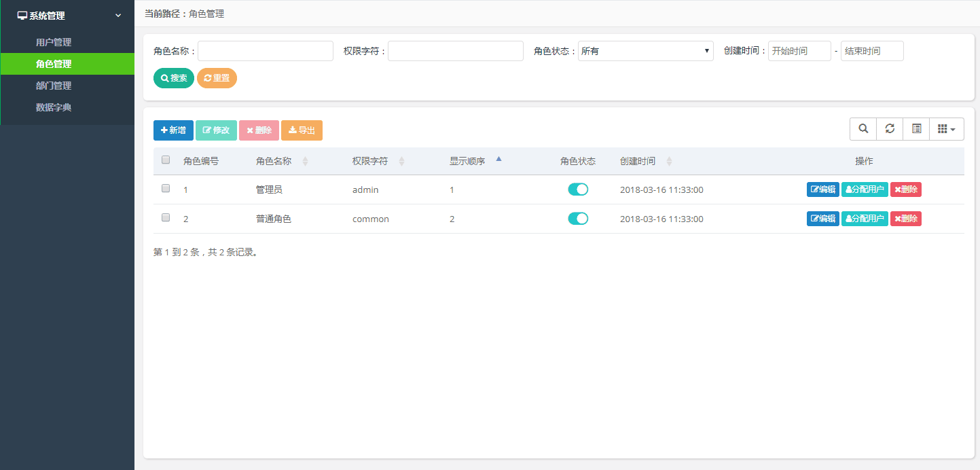Check the select-all checkbox in table header
This screenshot has height=470, width=980.
pyautogui.click(x=166, y=160)
